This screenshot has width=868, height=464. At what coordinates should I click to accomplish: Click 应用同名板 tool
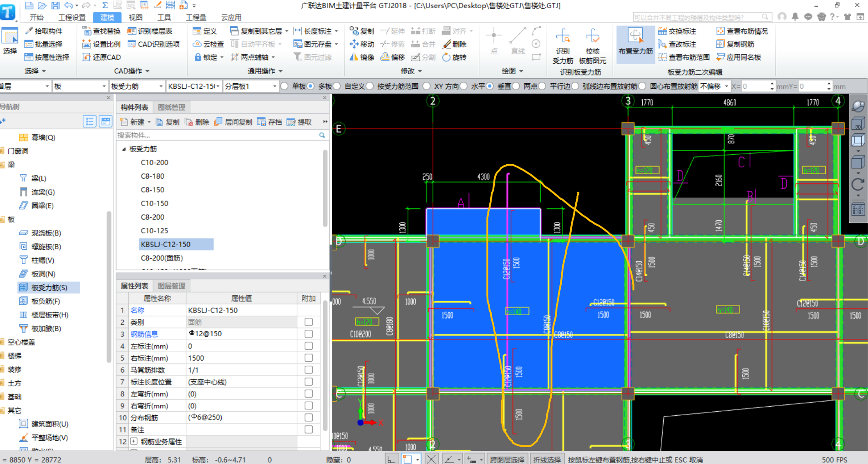[x=739, y=57]
